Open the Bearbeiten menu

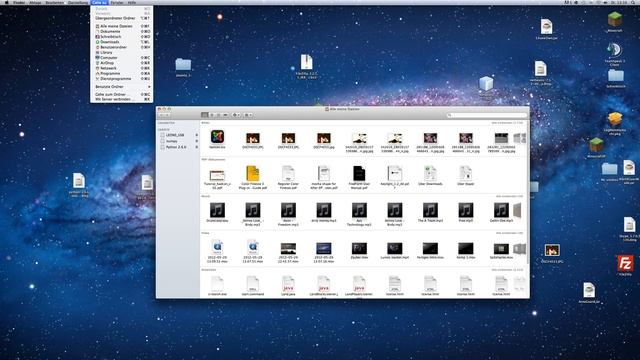tap(54, 2)
